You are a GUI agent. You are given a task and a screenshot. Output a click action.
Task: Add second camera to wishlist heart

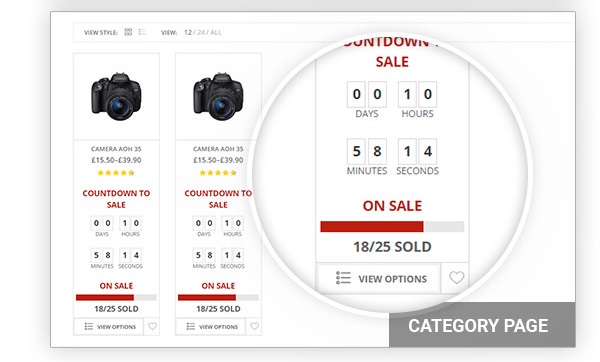point(254,326)
